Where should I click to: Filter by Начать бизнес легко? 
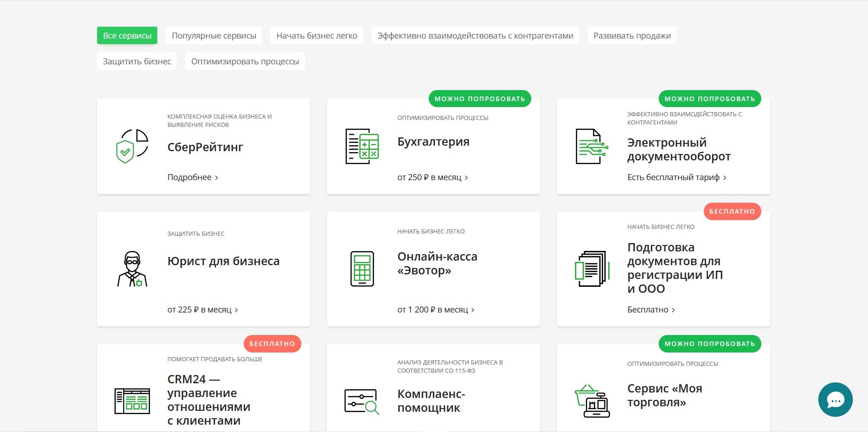point(316,36)
